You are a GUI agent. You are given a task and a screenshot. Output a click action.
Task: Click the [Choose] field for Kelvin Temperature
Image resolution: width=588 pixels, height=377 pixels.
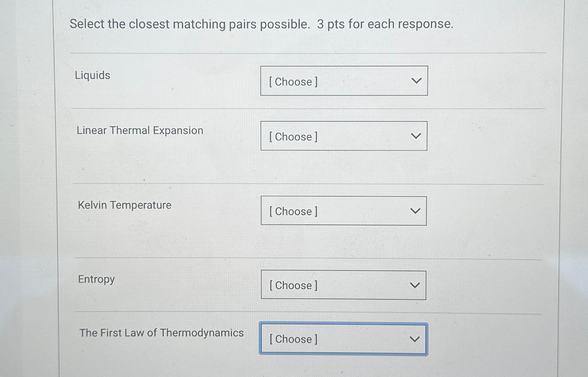tap(293, 211)
